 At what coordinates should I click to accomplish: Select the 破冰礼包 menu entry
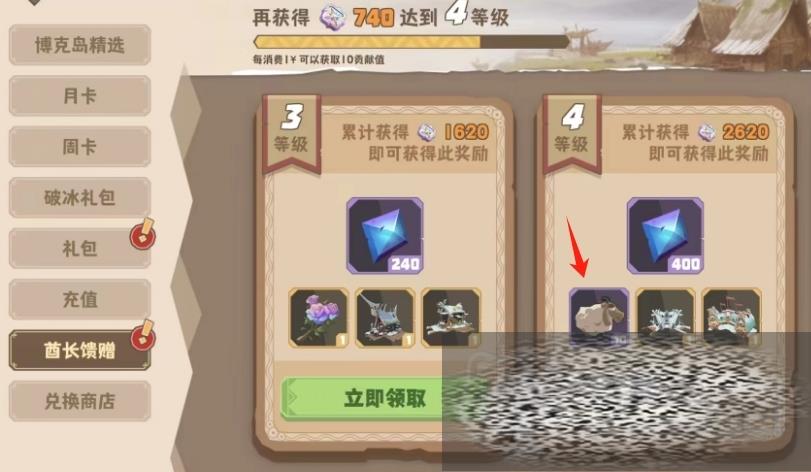80,197
